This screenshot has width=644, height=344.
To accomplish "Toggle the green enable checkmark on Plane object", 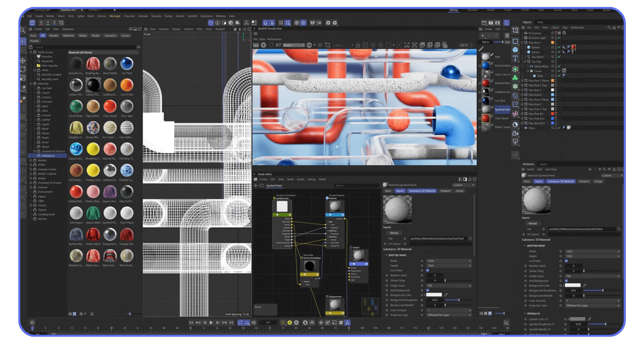I will click(x=559, y=128).
